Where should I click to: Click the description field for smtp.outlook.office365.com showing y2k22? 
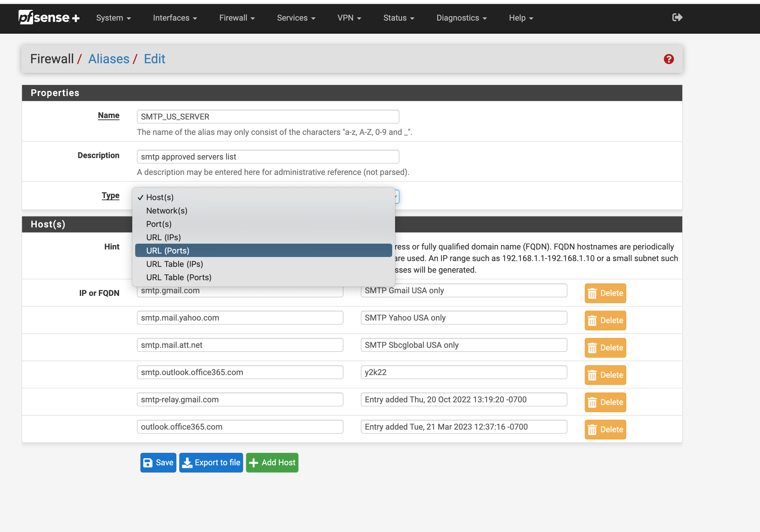(x=464, y=372)
